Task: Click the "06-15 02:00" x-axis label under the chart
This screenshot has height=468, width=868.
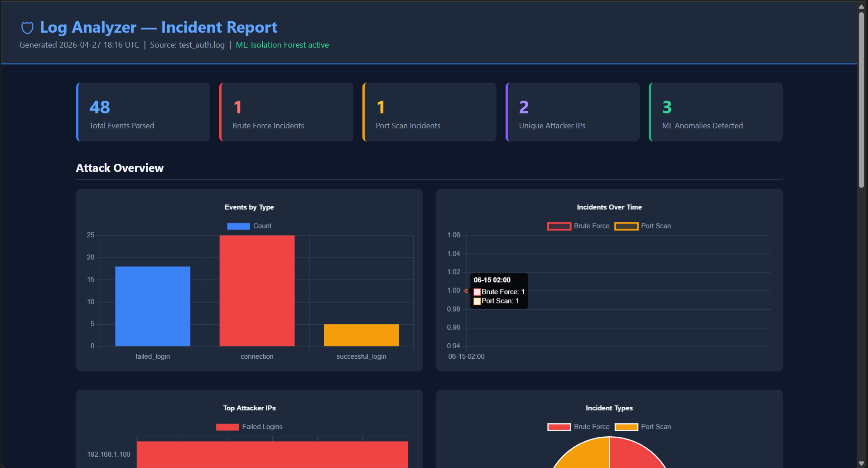Action: (x=466, y=356)
